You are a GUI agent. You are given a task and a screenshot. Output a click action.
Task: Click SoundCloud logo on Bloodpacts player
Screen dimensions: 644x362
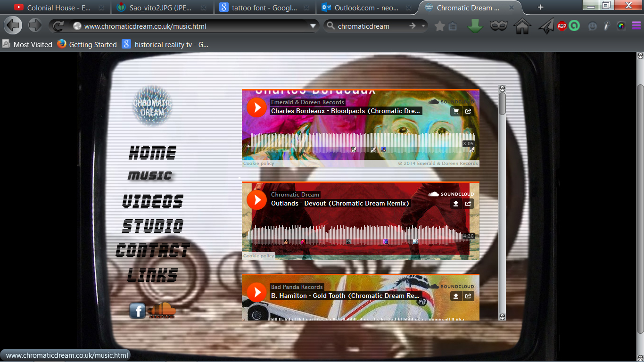(451, 102)
